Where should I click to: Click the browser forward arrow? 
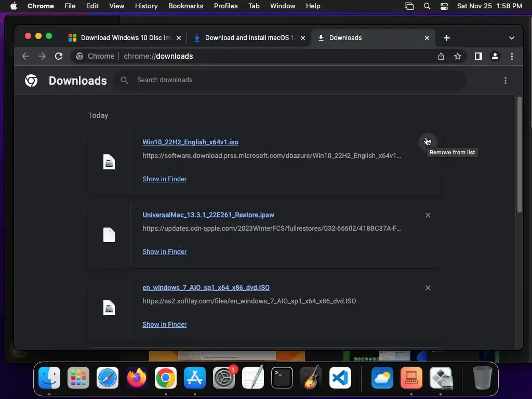coord(42,56)
